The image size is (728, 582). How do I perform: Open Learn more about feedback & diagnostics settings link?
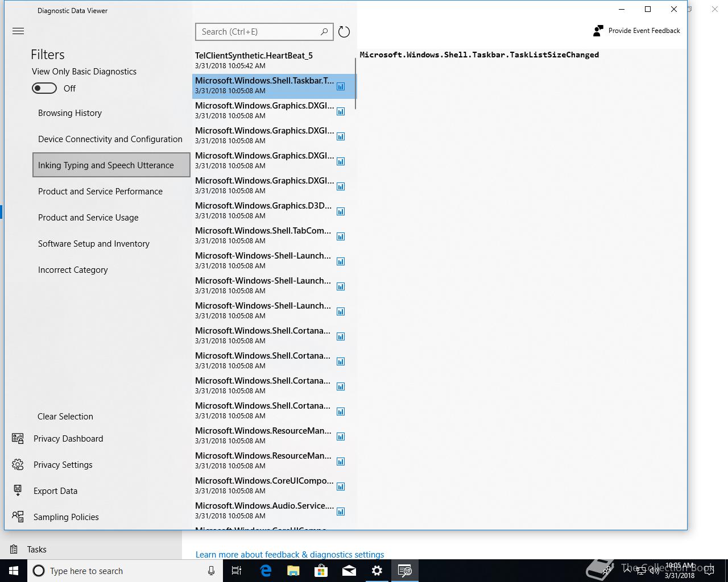(289, 555)
